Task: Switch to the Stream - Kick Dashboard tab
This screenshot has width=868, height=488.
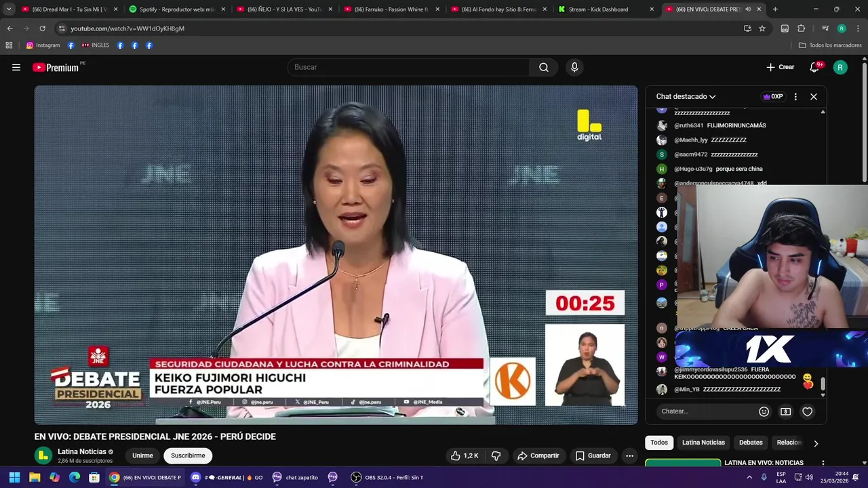Action: click(606, 9)
